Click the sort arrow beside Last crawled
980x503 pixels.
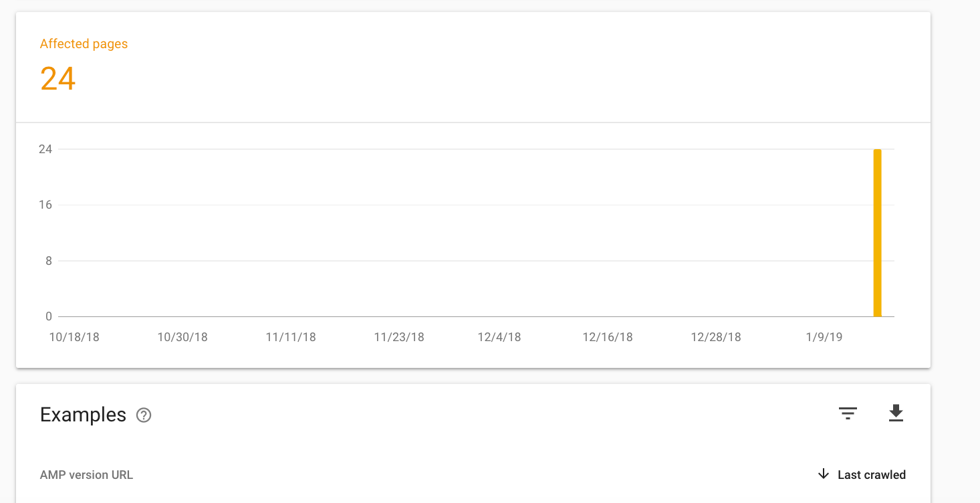tap(824, 475)
